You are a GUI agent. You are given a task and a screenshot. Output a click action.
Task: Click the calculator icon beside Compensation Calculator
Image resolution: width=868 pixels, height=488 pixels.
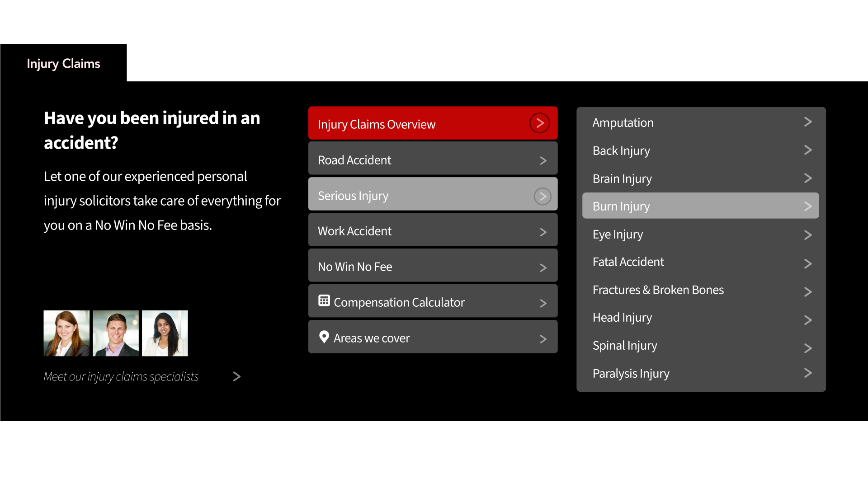pyautogui.click(x=324, y=300)
